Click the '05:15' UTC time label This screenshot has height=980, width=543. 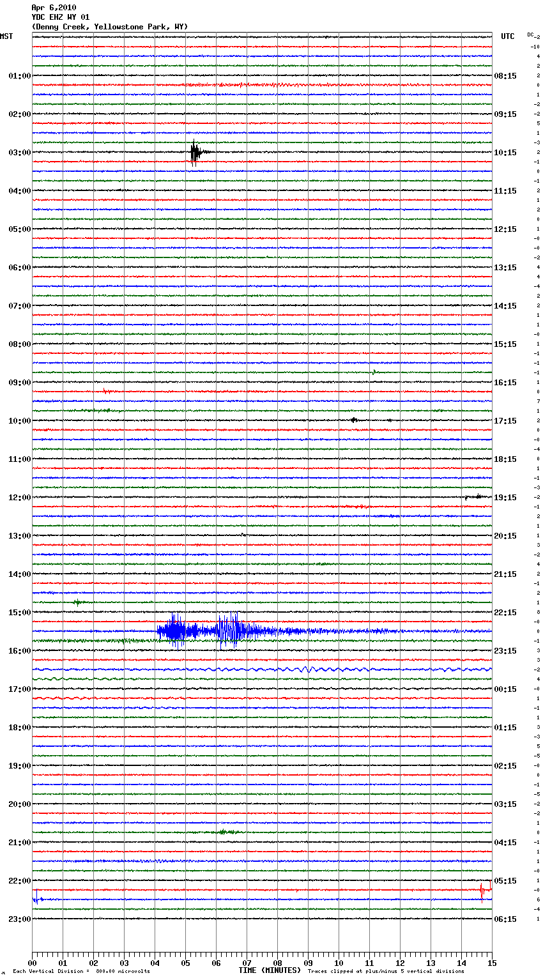pyautogui.click(x=505, y=881)
